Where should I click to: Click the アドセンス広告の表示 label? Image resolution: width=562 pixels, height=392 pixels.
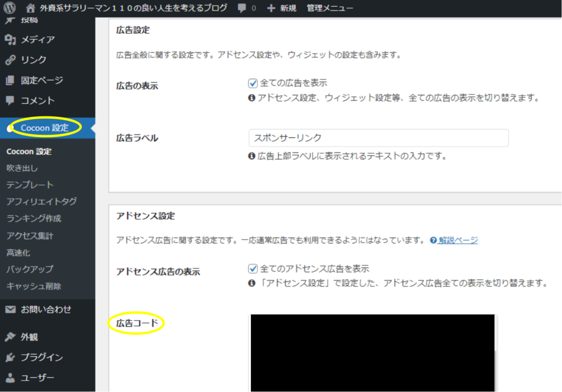pyautogui.click(x=158, y=272)
